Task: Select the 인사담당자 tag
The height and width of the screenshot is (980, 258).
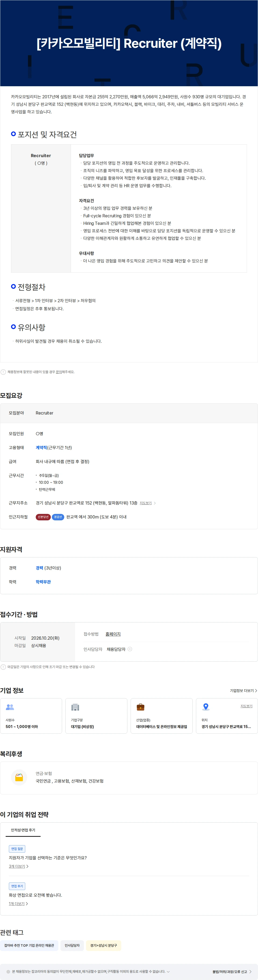Action: [x=72, y=945]
